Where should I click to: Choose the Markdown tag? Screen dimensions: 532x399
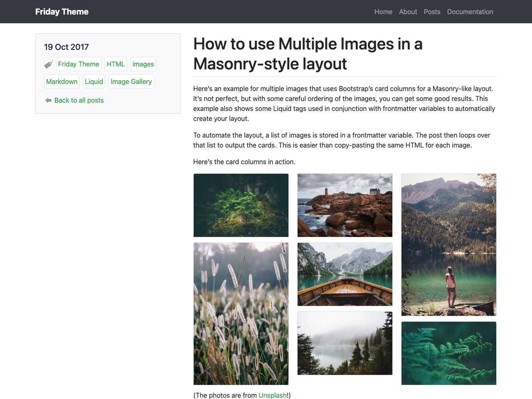[x=62, y=81]
